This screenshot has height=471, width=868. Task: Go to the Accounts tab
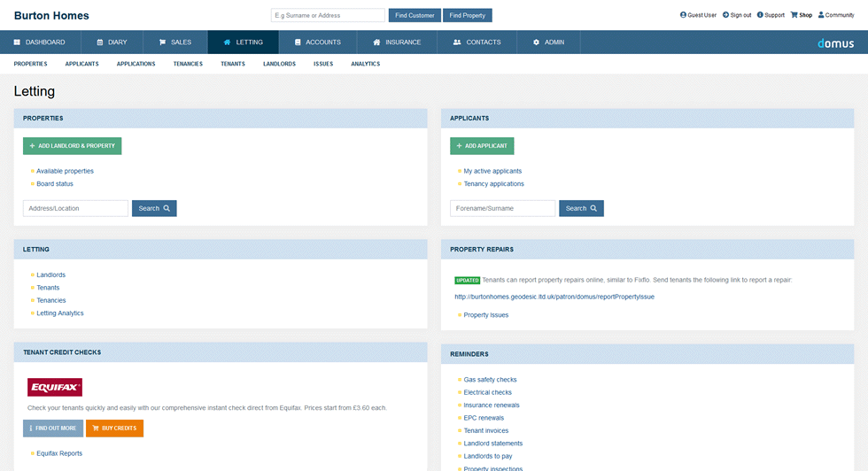click(x=318, y=42)
